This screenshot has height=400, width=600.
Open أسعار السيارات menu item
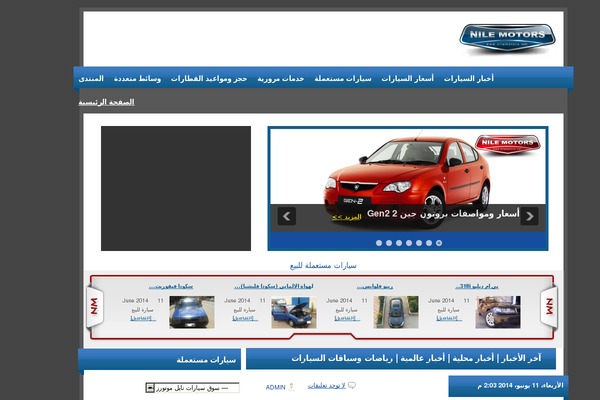pyautogui.click(x=408, y=78)
